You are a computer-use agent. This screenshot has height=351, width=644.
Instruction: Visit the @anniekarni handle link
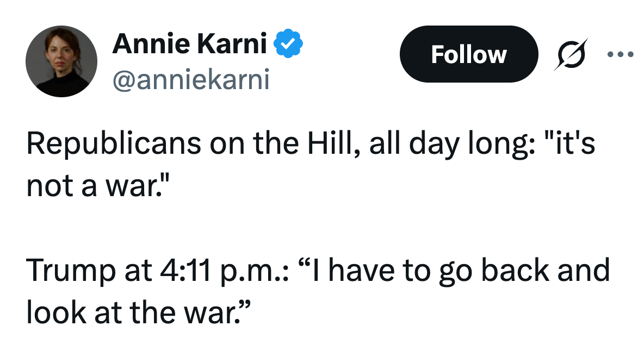[x=190, y=80]
